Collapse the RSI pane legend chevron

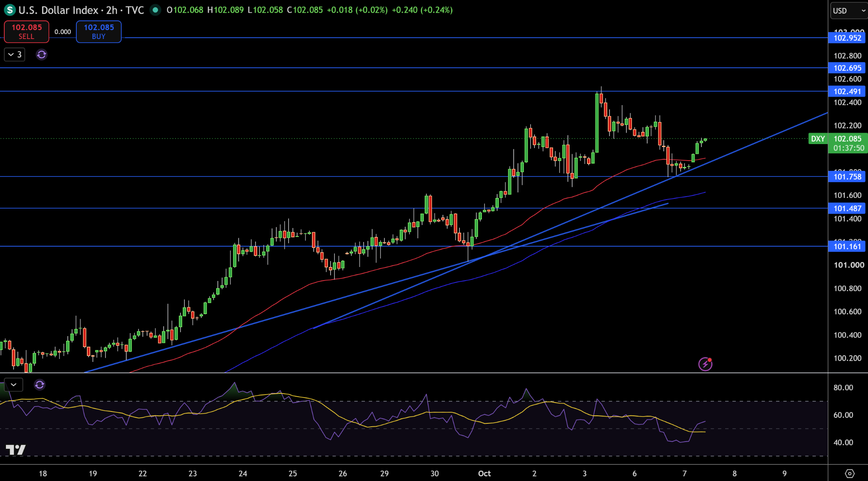point(14,385)
